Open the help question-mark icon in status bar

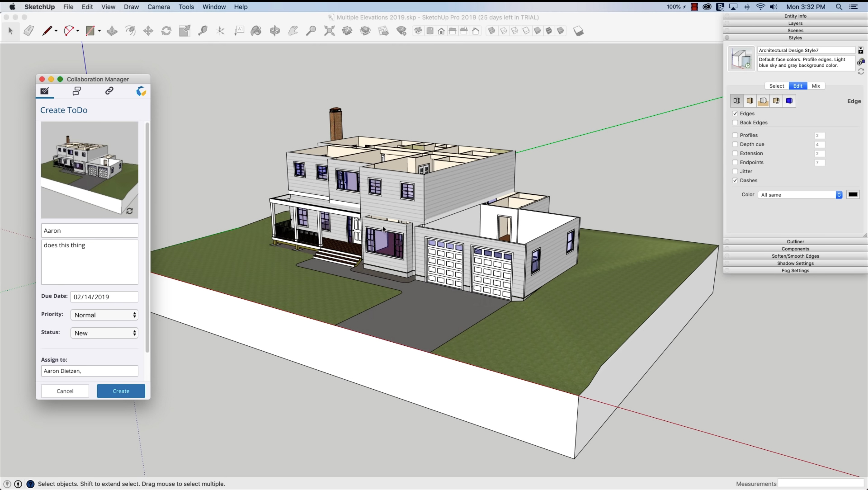point(30,484)
